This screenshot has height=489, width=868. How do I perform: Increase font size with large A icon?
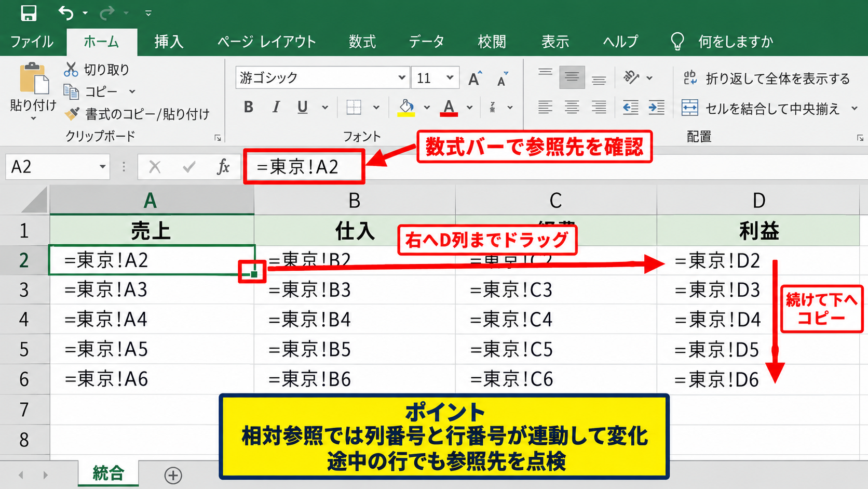(x=474, y=78)
